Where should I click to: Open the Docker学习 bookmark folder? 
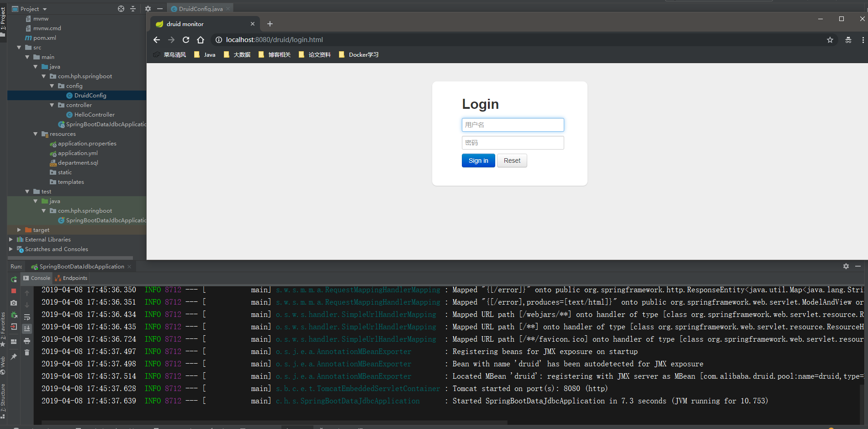359,54
